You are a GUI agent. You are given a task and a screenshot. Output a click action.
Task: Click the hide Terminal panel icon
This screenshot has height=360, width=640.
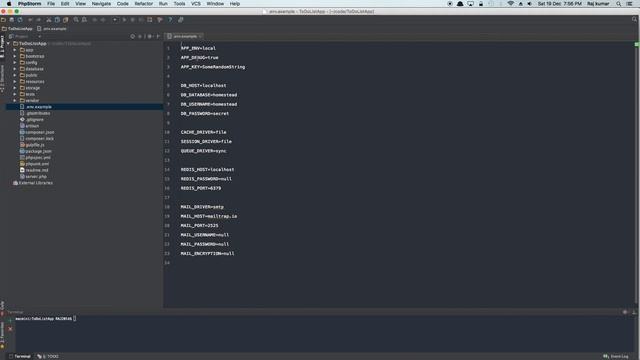[633, 312]
